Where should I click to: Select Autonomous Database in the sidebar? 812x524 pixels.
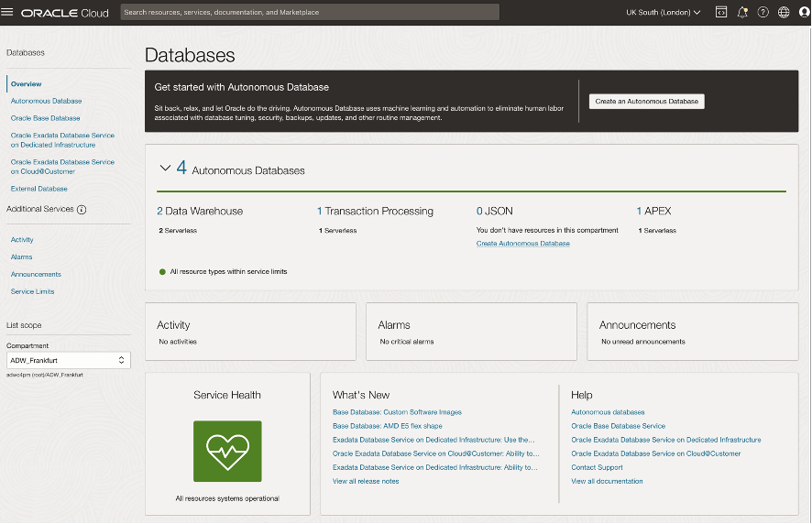point(46,101)
